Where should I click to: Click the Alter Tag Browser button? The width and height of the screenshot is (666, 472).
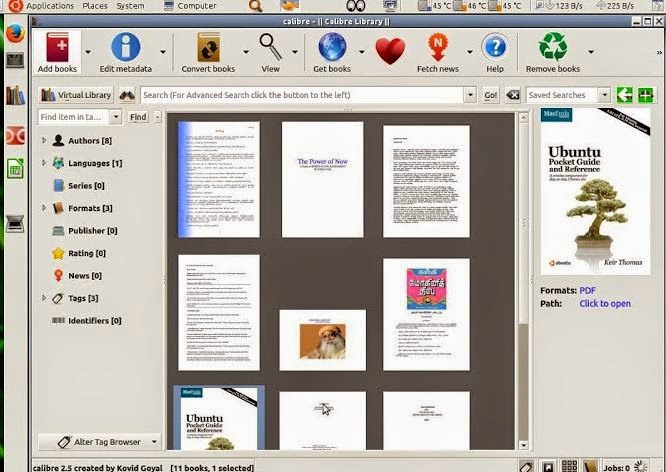(x=99, y=442)
